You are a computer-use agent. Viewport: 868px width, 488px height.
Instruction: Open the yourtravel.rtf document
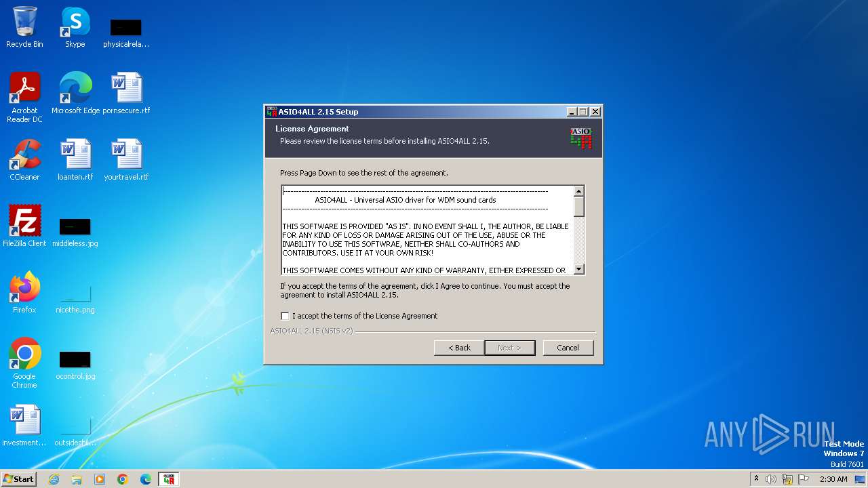[126, 160]
